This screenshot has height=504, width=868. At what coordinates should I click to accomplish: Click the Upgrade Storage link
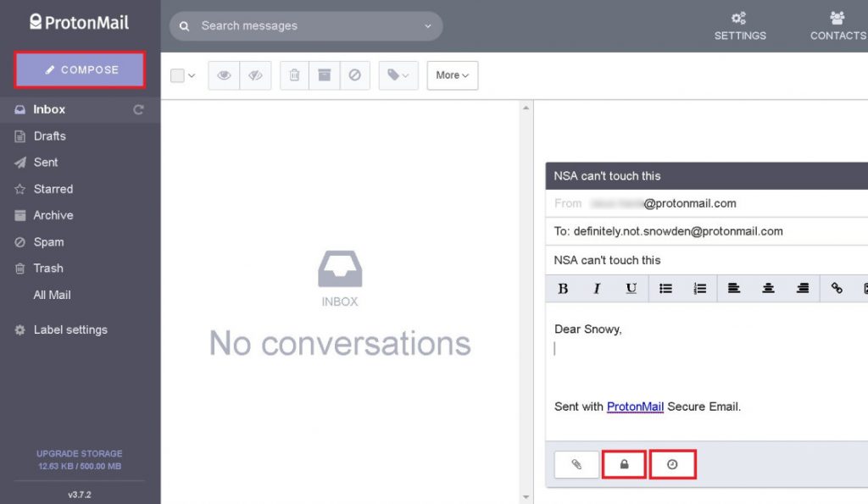click(x=79, y=453)
